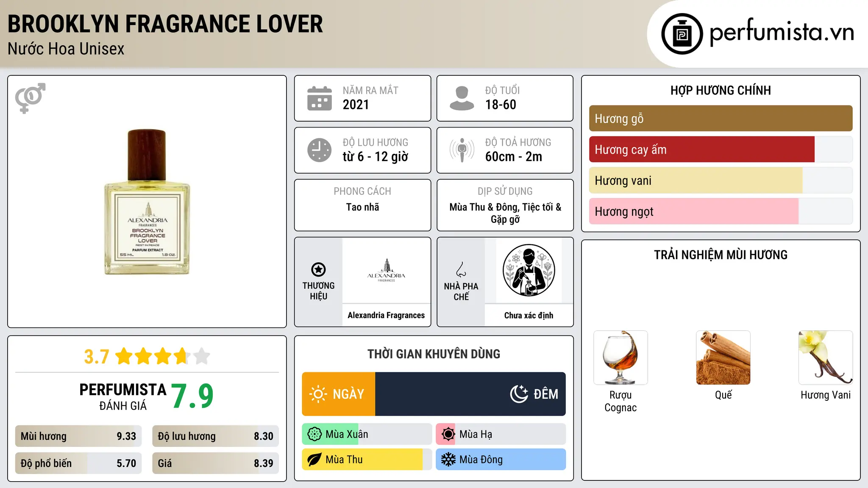This screenshot has width=868, height=488.
Task: Select the Rượu Cognac note image
Action: point(620,358)
